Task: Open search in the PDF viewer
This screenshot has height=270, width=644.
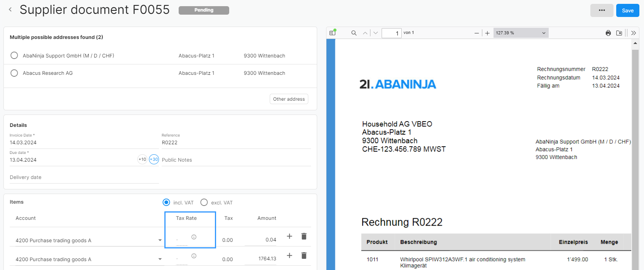Action: (x=354, y=33)
